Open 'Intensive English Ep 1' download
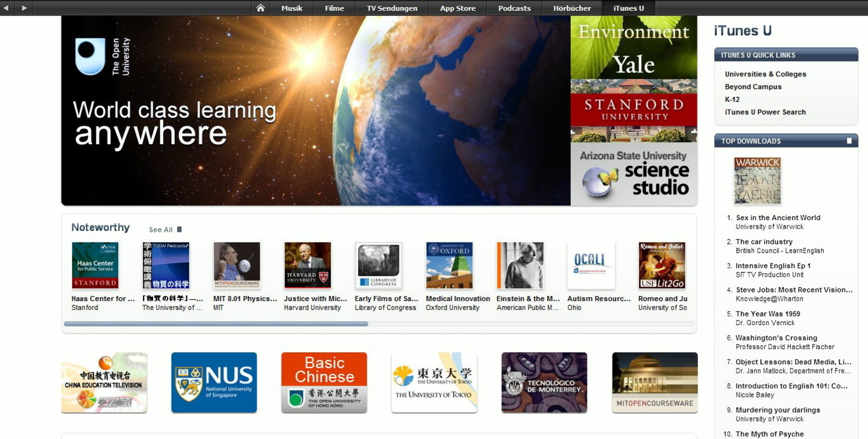 [773, 266]
